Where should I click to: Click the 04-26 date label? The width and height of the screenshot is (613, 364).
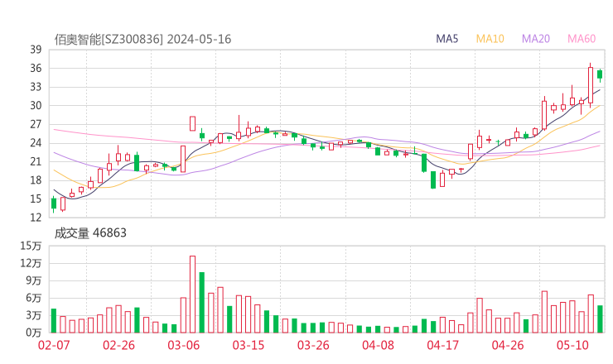pyautogui.click(x=508, y=345)
